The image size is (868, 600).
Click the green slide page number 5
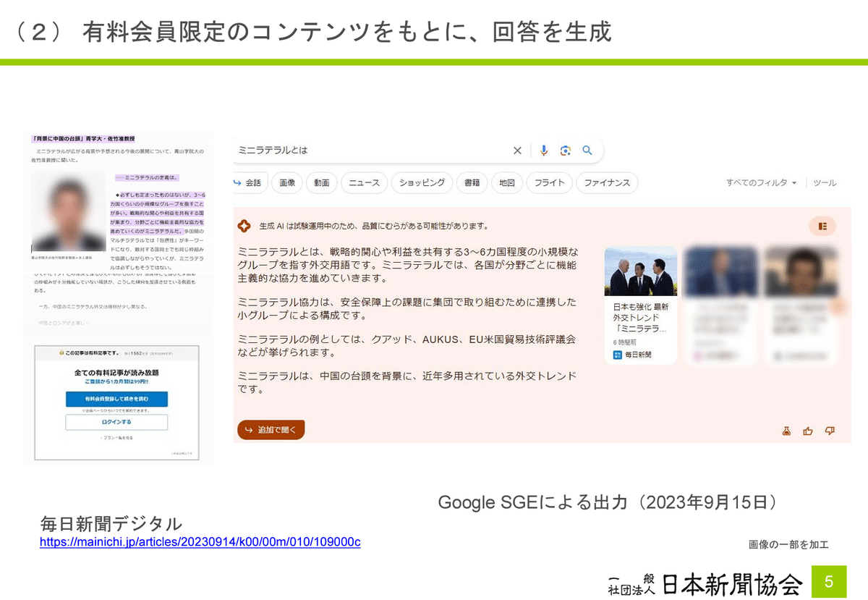(x=829, y=582)
